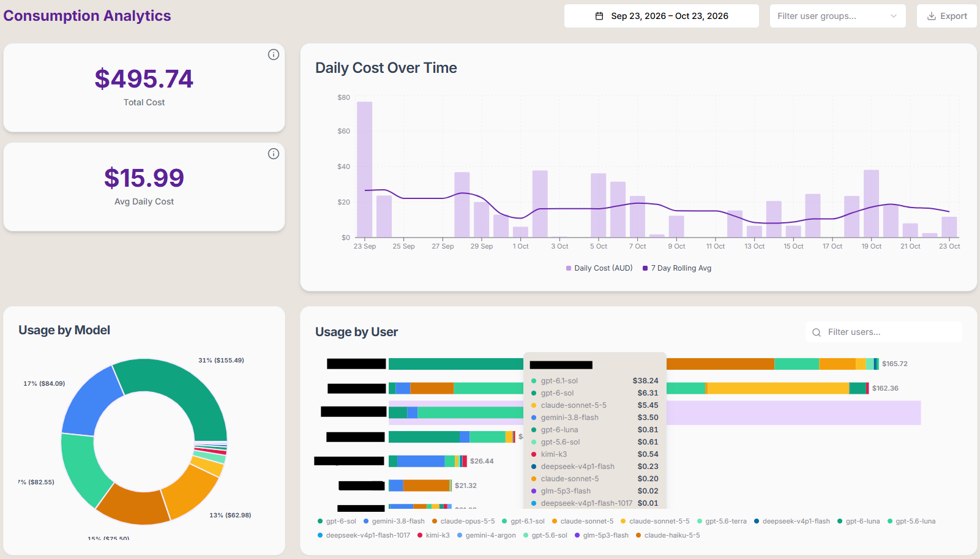The width and height of the screenshot is (980, 559).
Task: Click the 17% ($84.09) donut label
Action: 44,383
